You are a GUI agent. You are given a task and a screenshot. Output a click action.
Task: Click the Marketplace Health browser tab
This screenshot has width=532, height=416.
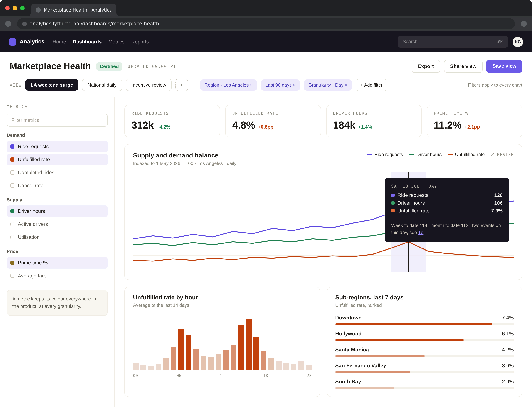pos(74,10)
